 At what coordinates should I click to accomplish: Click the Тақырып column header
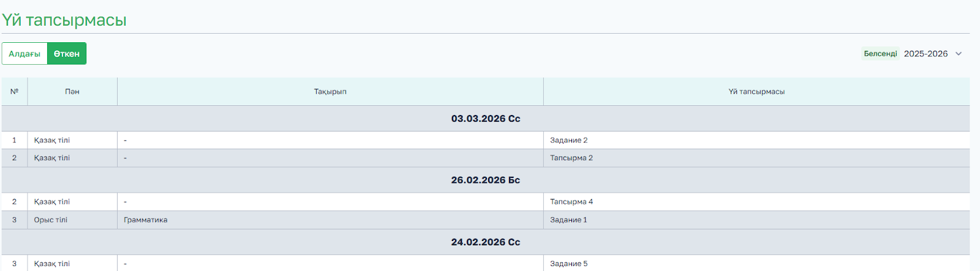330,92
